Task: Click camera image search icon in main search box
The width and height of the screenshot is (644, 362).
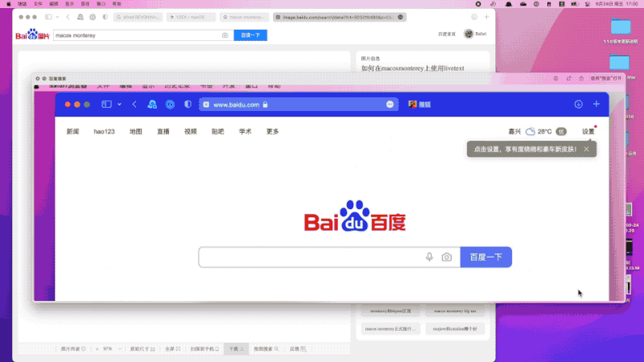Action: (x=447, y=257)
